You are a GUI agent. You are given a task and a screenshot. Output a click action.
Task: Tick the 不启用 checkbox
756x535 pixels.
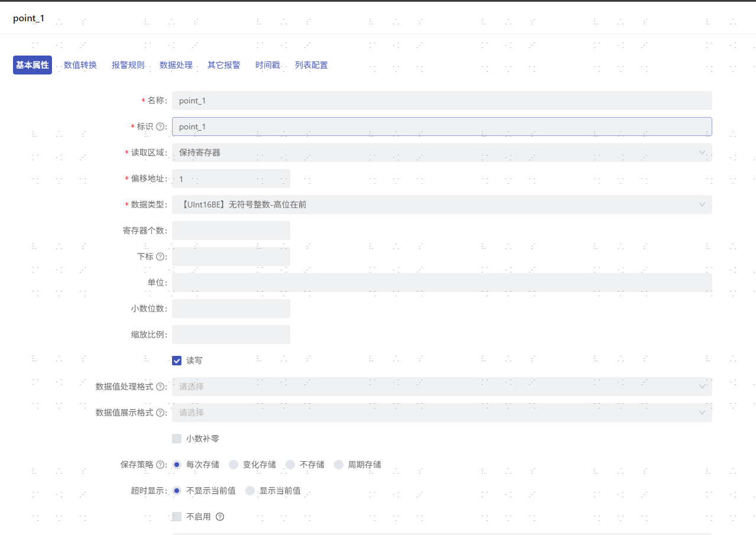tap(177, 517)
